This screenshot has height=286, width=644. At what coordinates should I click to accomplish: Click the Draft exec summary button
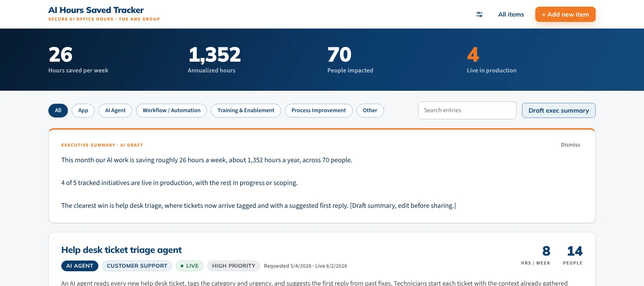pyautogui.click(x=559, y=110)
